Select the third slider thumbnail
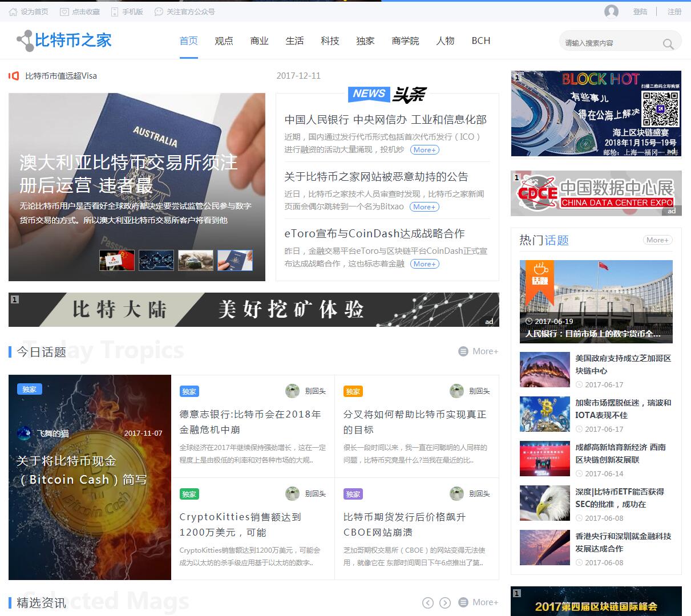The image size is (691, 616). [196, 260]
